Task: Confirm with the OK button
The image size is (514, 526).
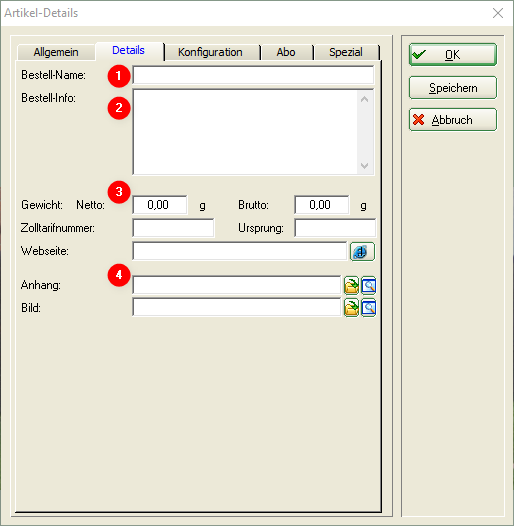Action: (453, 54)
